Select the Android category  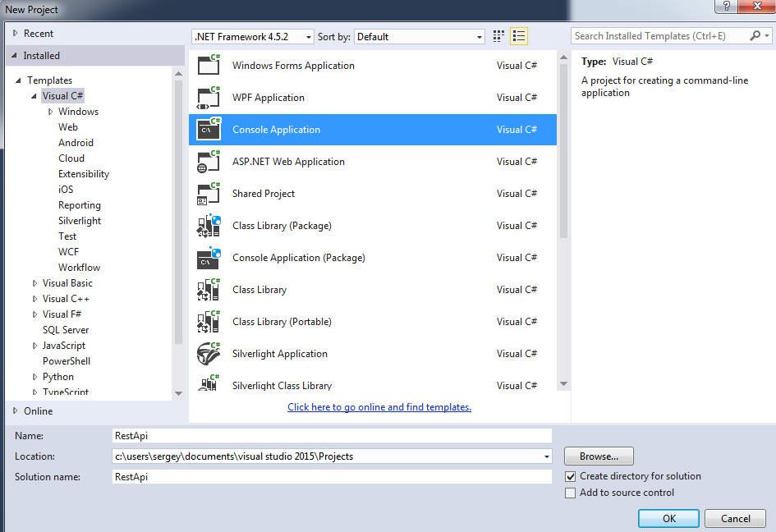[76, 143]
